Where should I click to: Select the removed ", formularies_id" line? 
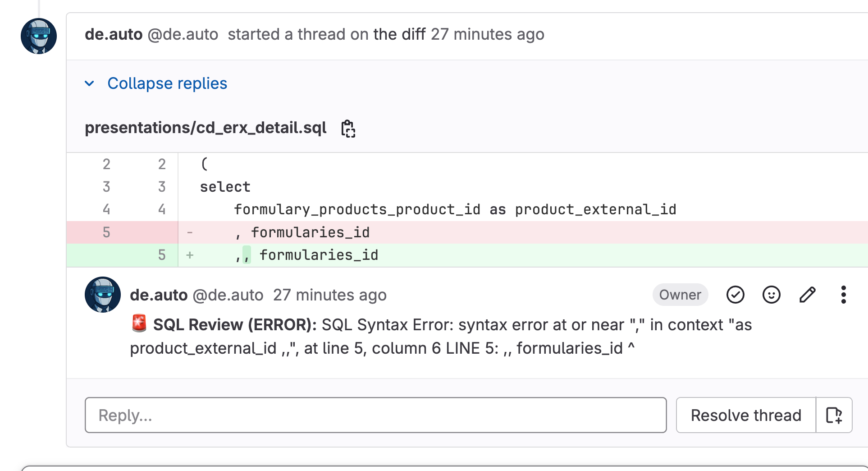pos(310,232)
